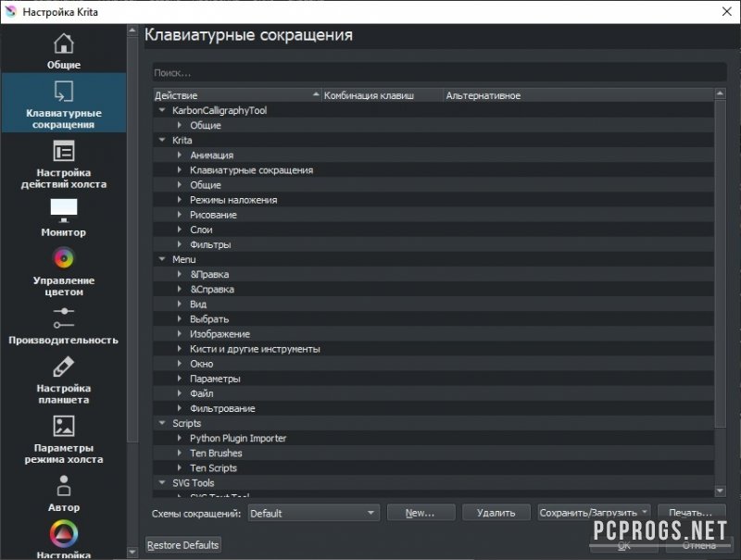Viewport: 741px width, 560px height.
Task: Open the Производительность settings page
Action: (63, 326)
